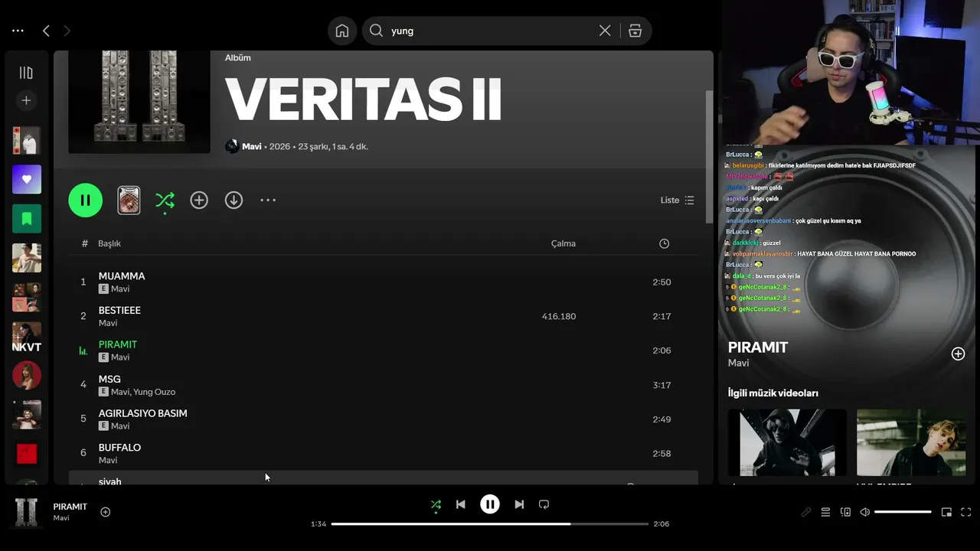Open the Liste view options dropdown
Screen dimensions: 980x551
point(678,201)
